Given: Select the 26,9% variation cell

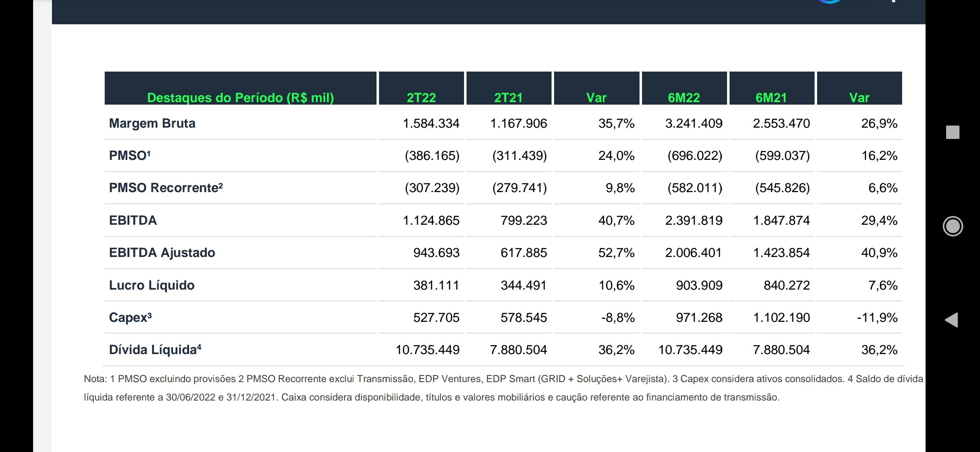Looking at the screenshot, I should (879, 123).
